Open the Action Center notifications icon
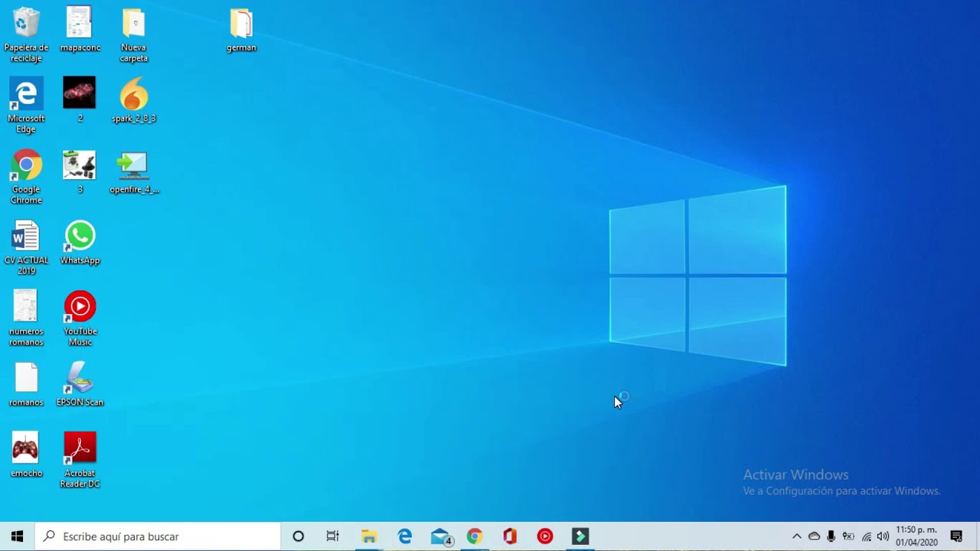This screenshot has height=551, width=980. click(x=956, y=536)
